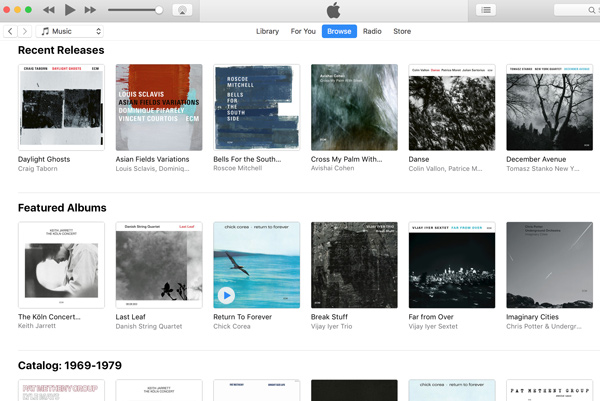The width and height of the screenshot is (600, 401).
Task: Select the Browse tab
Action: click(x=339, y=31)
